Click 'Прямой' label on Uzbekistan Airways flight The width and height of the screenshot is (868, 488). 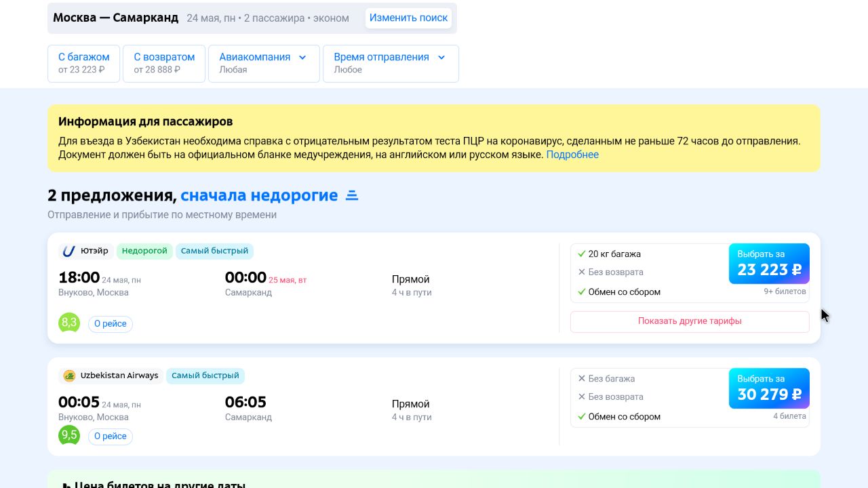coord(411,404)
